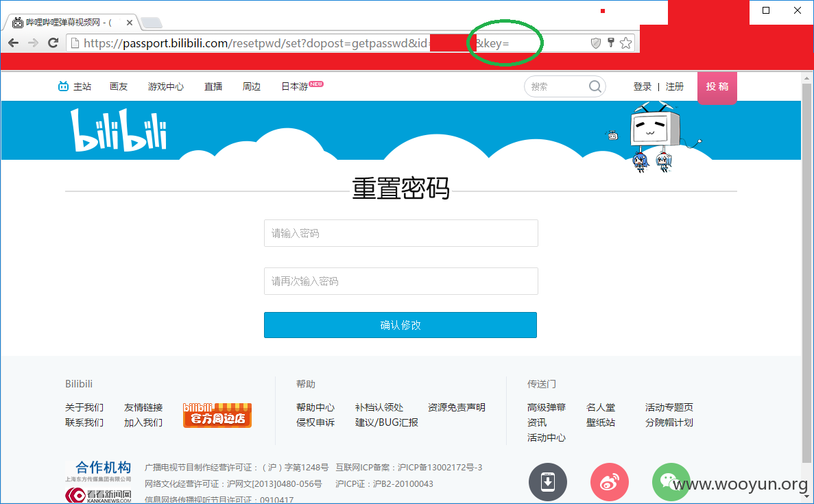Screen dimensions: 814x504
Task: Open 关于我们 footer link
Action: click(x=84, y=407)
